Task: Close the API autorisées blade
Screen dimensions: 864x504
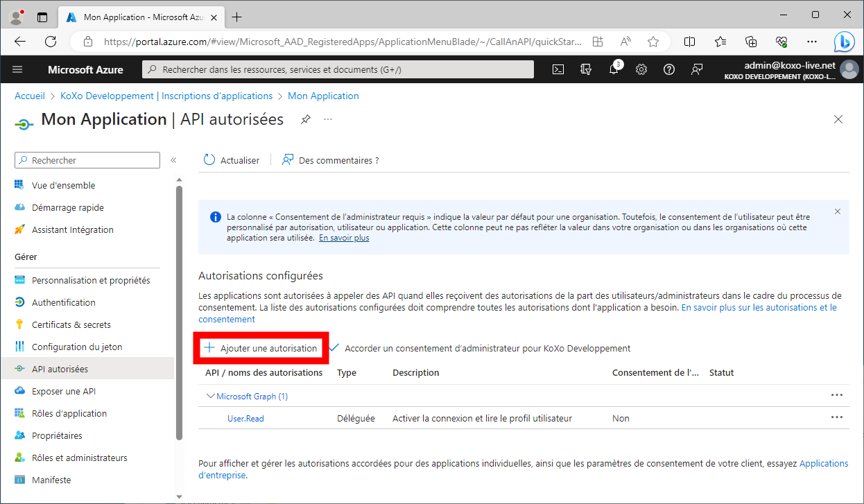Action: coord(838,119)
